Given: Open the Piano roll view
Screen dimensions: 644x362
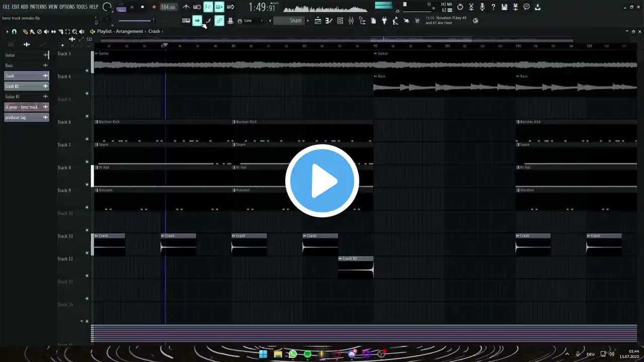Looking at the screenshot, I should pos(329,21).
